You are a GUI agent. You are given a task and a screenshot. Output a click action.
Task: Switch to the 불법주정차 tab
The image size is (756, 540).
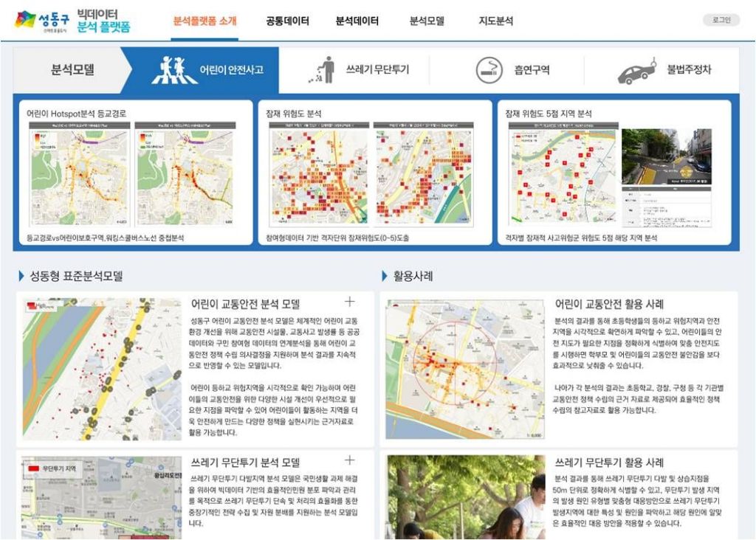click(689, 70)
